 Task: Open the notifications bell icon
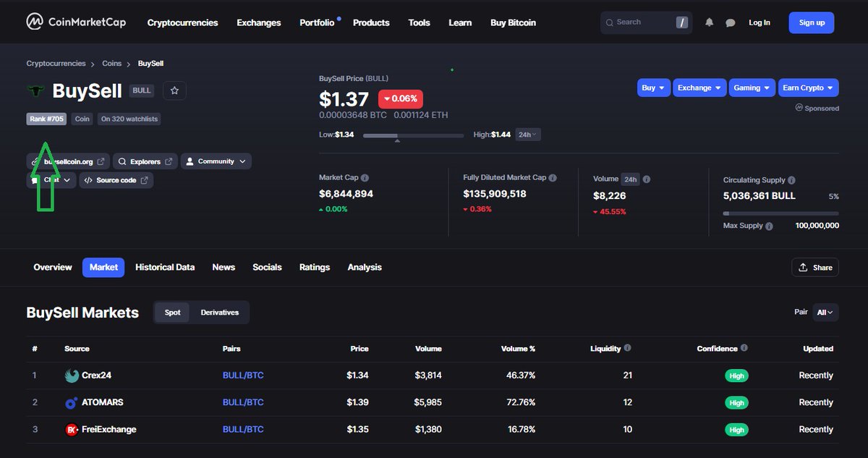(x=709, y=22)
